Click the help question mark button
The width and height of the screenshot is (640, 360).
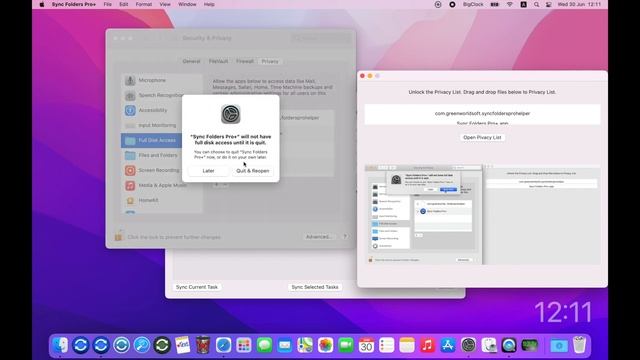point(345,236)
